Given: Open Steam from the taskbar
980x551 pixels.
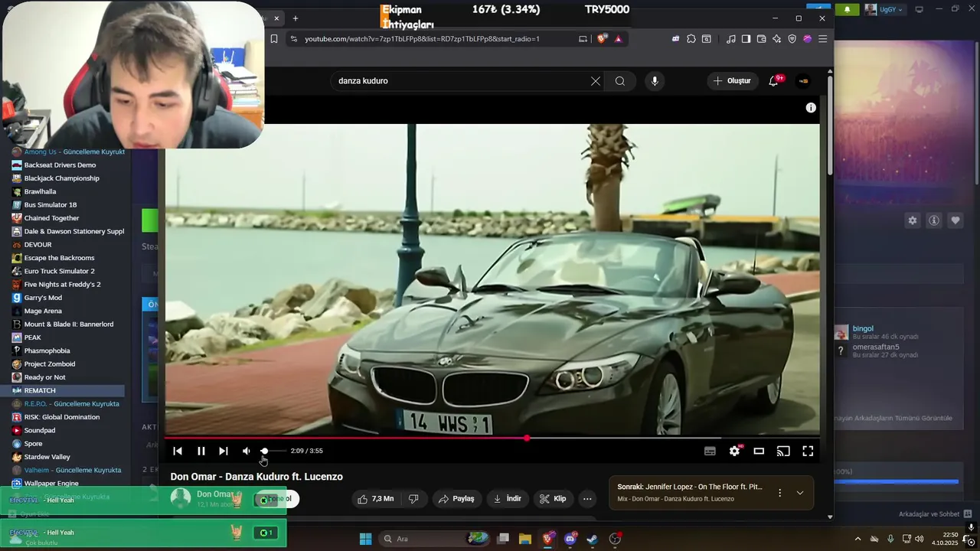Looking at the screenshot, I should [x=593, y=539].
